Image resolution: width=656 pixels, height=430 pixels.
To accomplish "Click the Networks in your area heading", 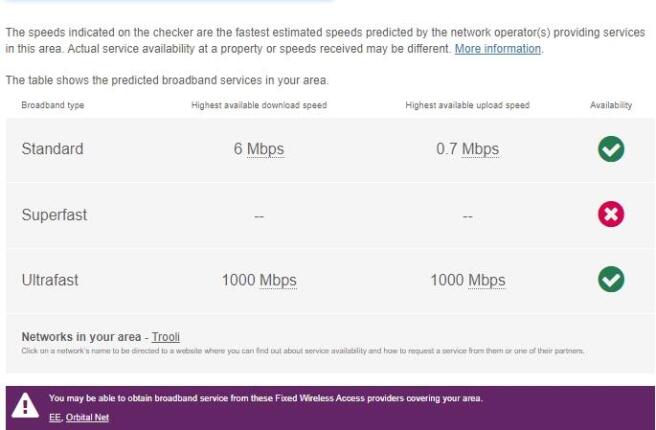I will pyautogui.click(x=81, y=337).
